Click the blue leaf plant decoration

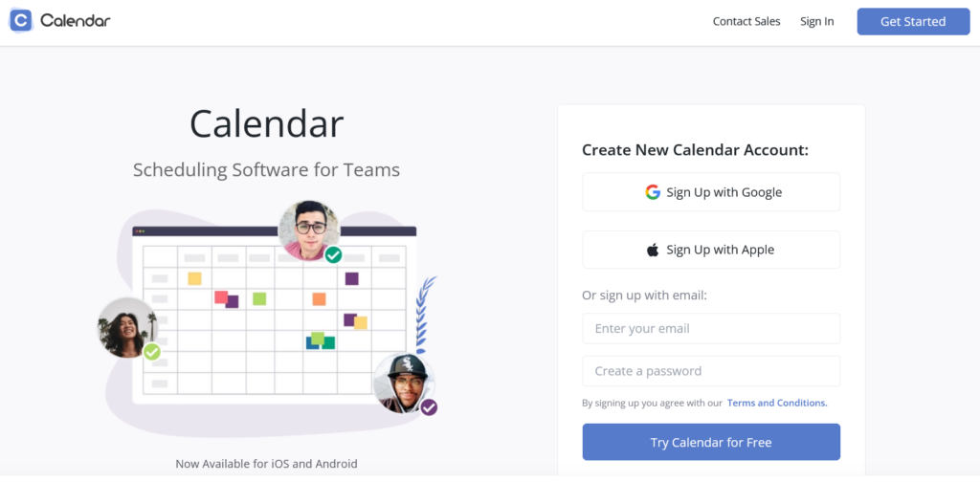(424, 316)
